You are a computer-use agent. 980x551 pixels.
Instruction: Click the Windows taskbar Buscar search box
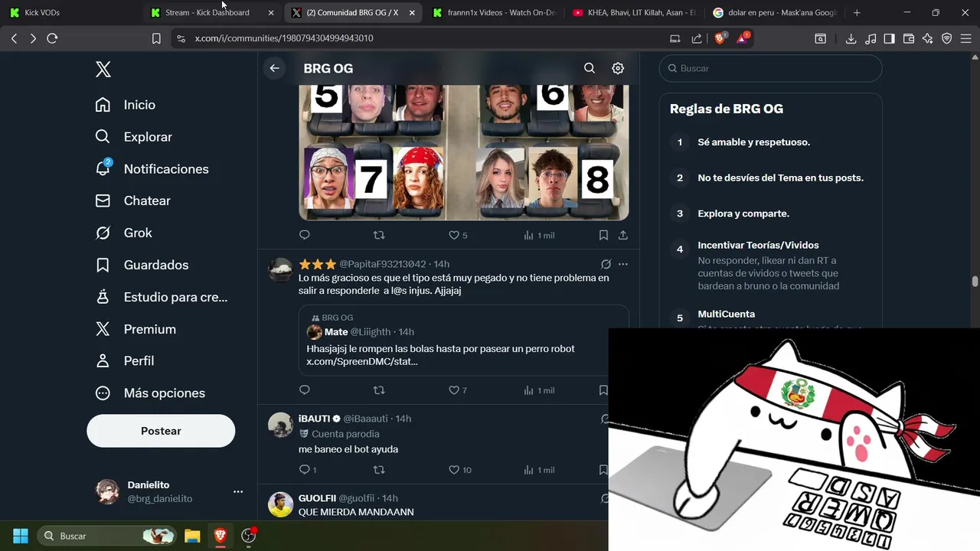click(106, 536)
